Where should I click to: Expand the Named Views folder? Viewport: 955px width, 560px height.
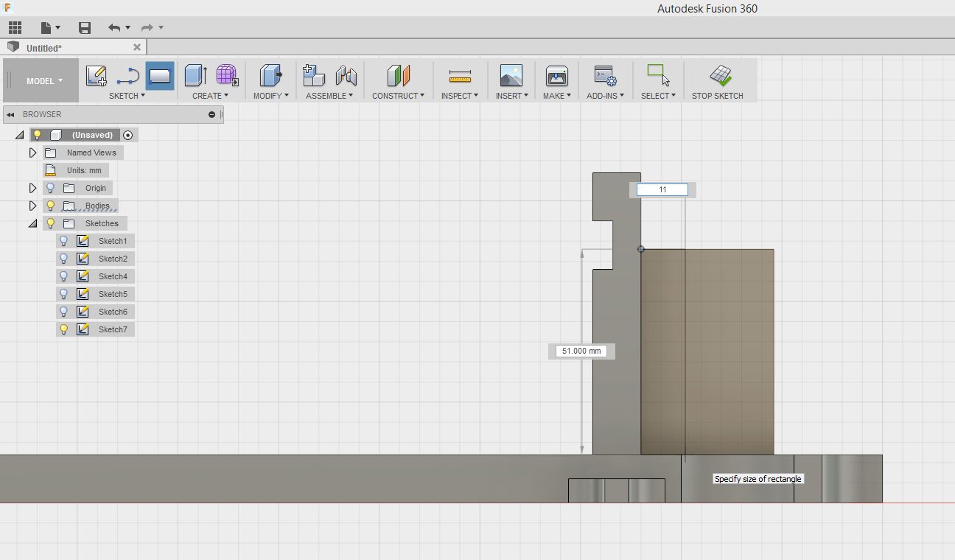click(32, 153)
